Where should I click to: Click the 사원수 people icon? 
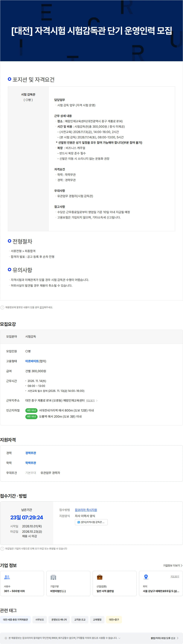point(7,577)
